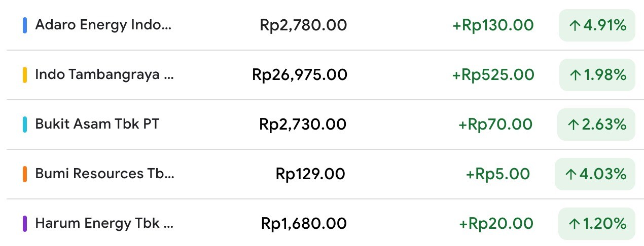The image size is (644, 246).
Task: Click the 4.03% up-arrow change badge
Action: click(595, 174)
